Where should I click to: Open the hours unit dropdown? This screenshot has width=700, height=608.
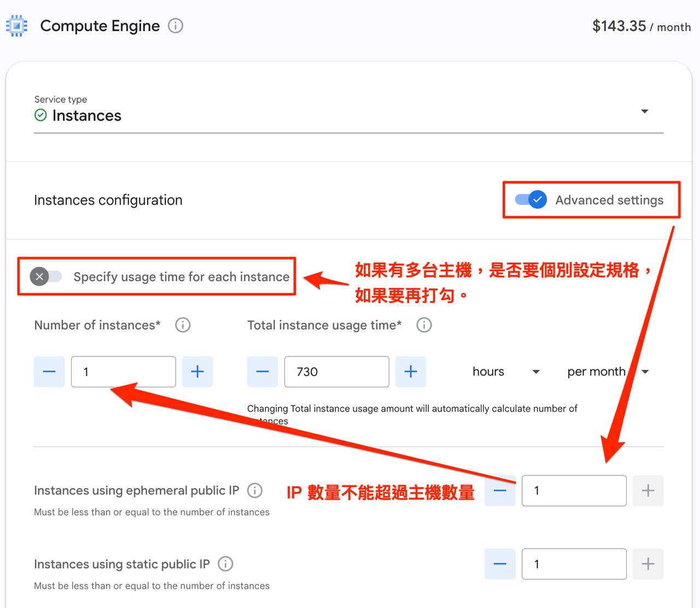click(x=506, y=372)
